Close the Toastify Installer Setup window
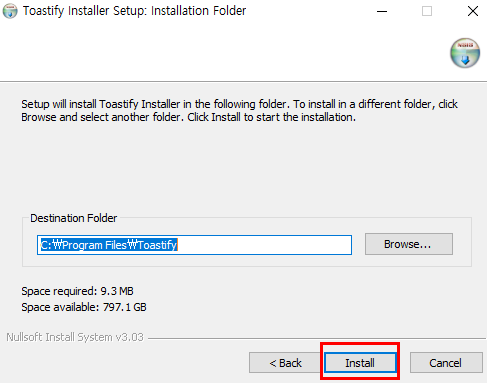The width and height of the screenshot is (487, 383). [473, 11]
